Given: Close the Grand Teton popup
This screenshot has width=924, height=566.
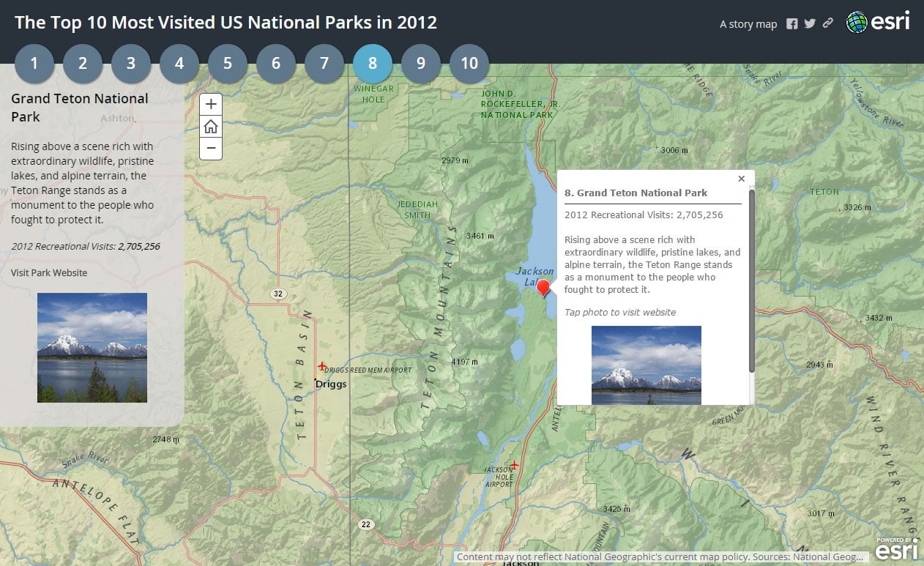Looking at the screenshot, I should coord(741,179).
